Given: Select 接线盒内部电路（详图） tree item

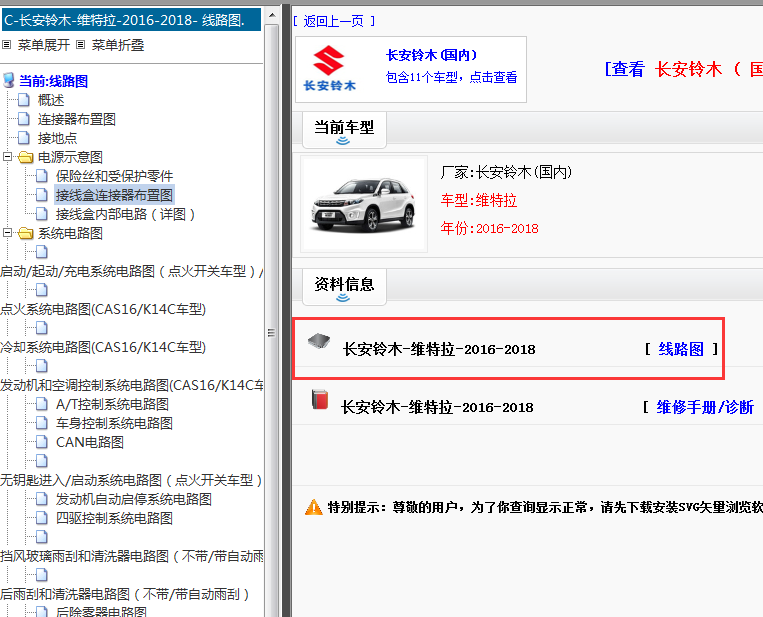Looking at the screenshot, I should pos(125,214).
